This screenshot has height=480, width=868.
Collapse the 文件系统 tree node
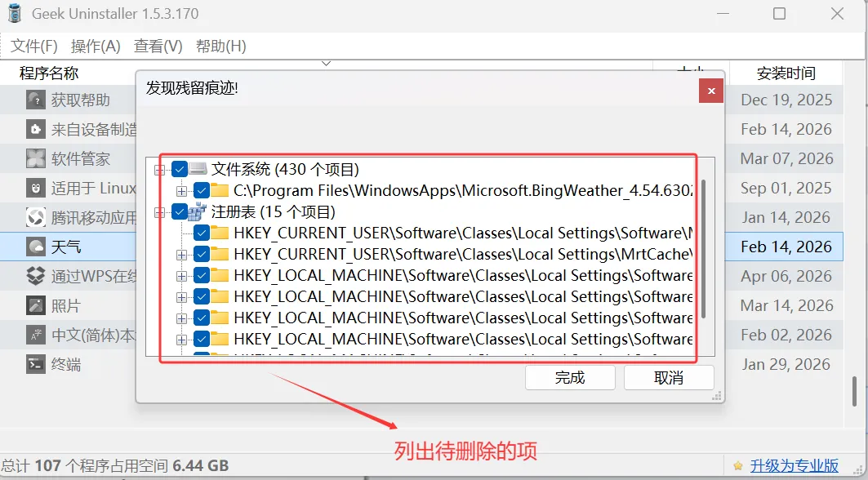159,170
